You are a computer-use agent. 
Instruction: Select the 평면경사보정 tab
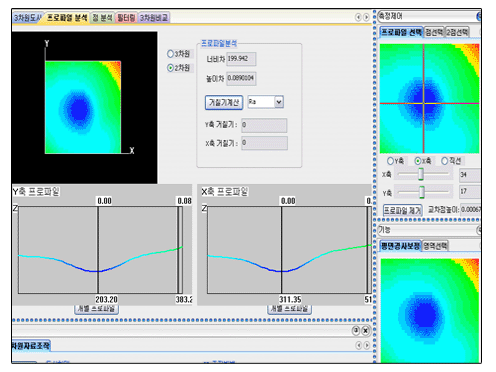coord(401,246)
